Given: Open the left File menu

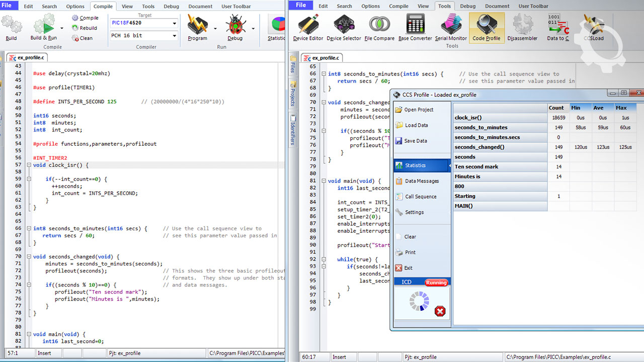Looking at the screenshot, I should click(9, 6).
